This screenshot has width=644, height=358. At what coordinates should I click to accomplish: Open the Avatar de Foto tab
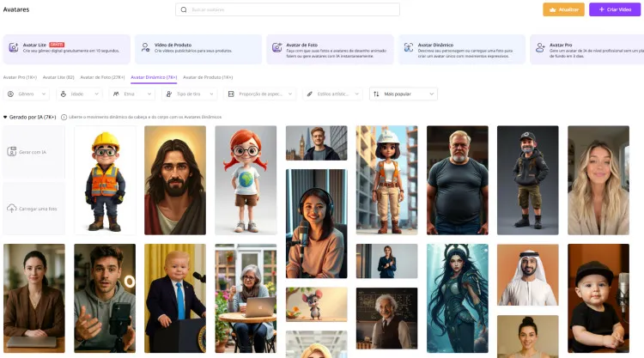click(103, 77)
